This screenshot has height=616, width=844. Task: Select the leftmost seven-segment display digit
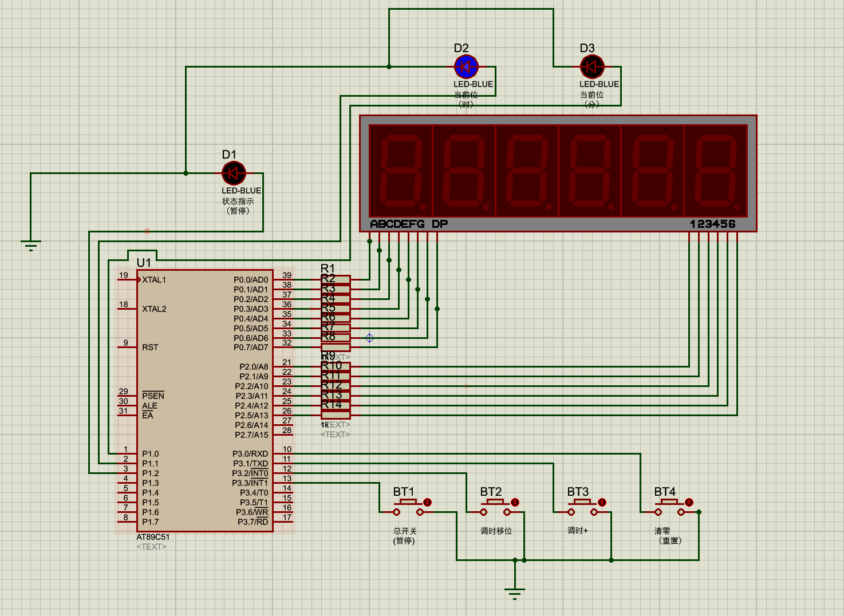pyautogui.click(x=401, y=171)
